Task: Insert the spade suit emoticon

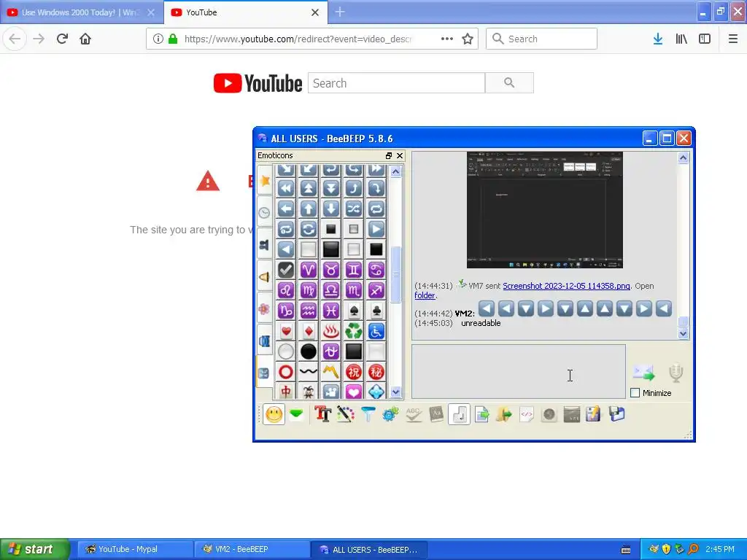Action: [x=354, y=311]
